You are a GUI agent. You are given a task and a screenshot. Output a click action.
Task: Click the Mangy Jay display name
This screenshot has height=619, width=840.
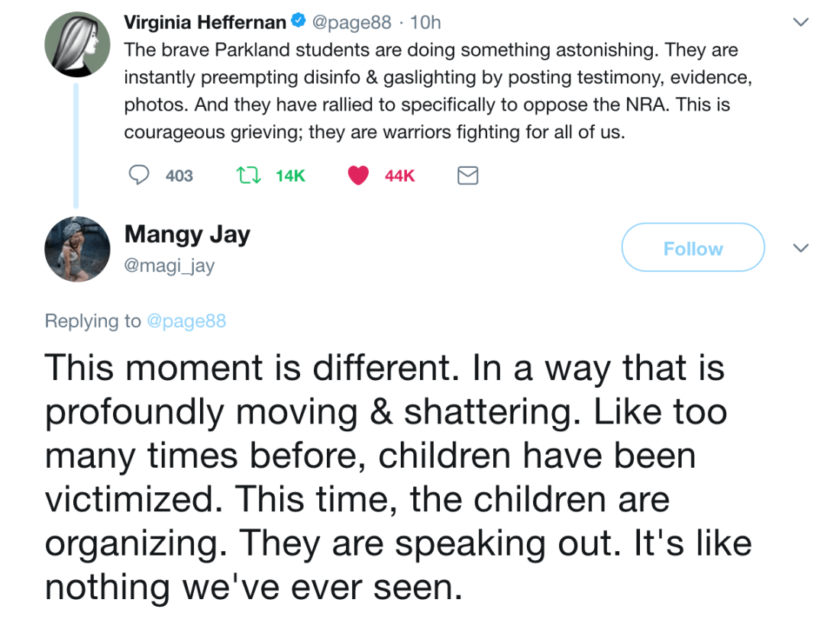187,234
